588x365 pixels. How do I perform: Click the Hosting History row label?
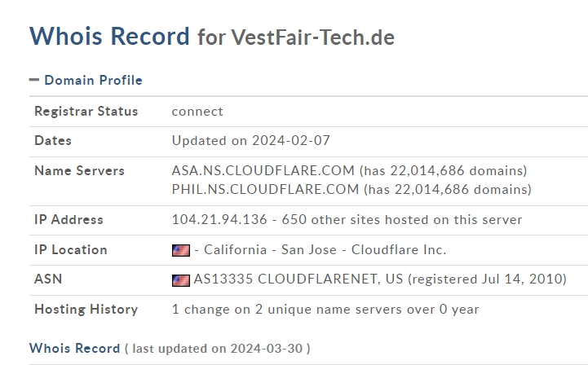point(86,309)
